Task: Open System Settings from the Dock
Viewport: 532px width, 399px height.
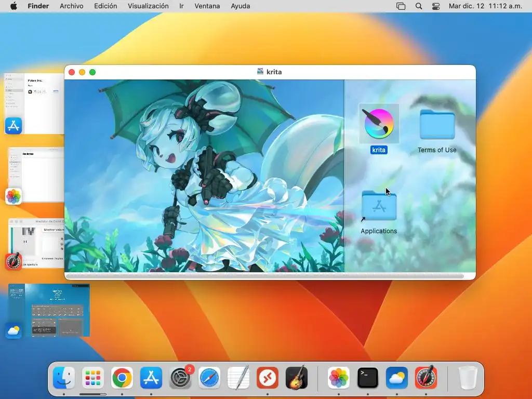Action: [x=180, y=378]
